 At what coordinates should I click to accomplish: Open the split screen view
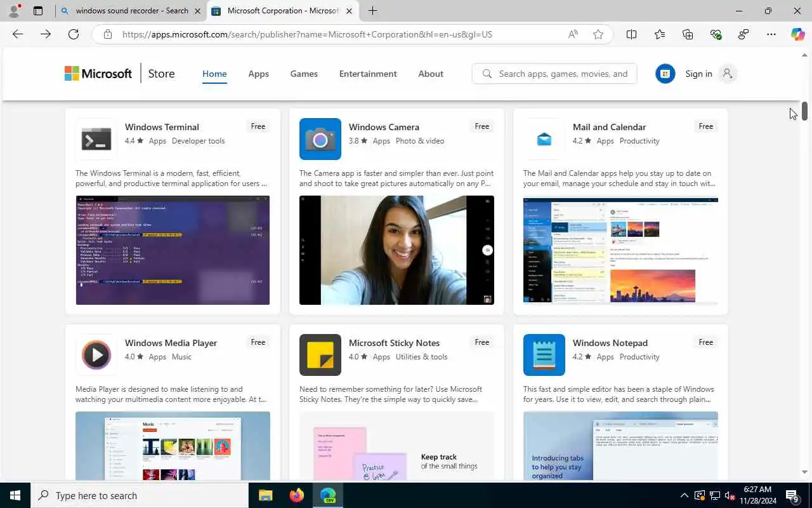(631, 34)
